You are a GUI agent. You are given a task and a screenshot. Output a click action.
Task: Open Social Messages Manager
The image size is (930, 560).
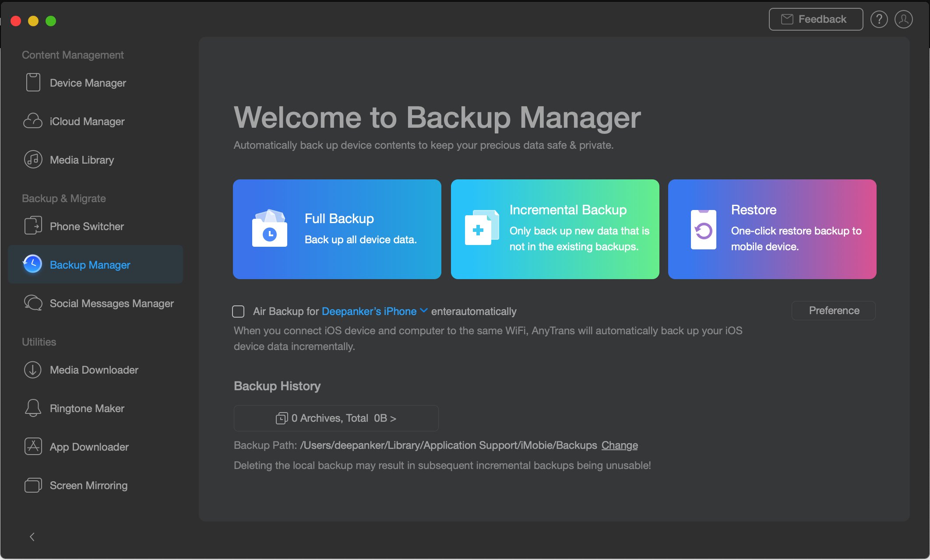click(95, 303)
